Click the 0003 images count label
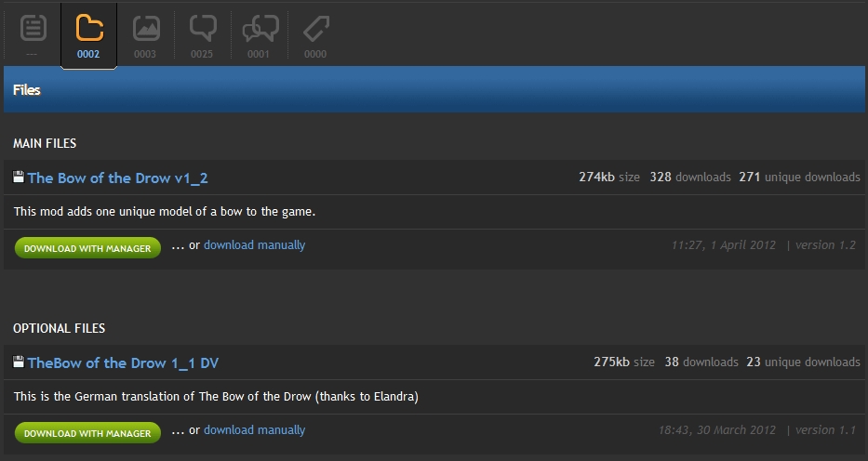The image size is (868, 461). [145, 54]
